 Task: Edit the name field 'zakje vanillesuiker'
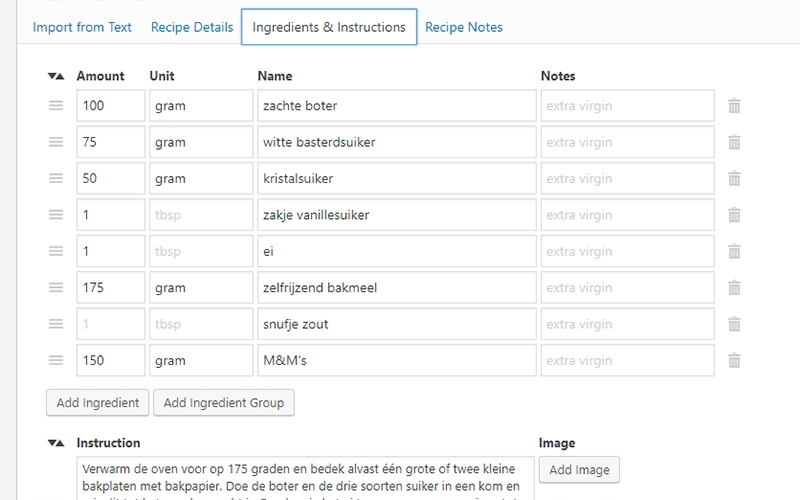click(x=397, y=215)
